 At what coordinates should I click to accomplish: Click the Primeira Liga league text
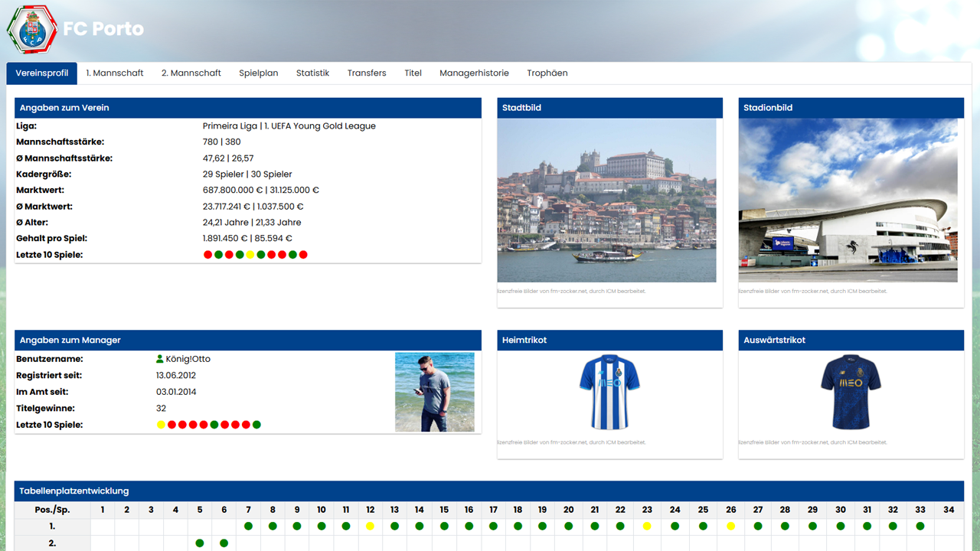point(230,126)
